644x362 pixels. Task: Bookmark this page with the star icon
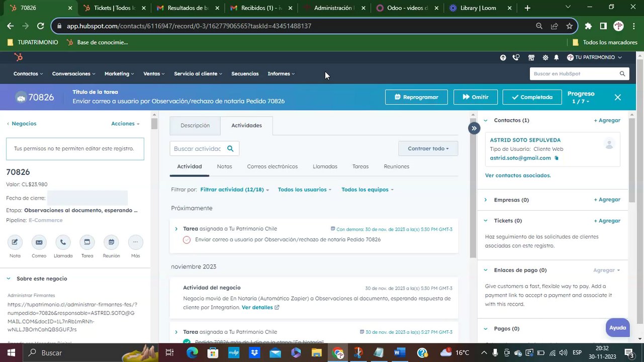(x=569, y=26)
